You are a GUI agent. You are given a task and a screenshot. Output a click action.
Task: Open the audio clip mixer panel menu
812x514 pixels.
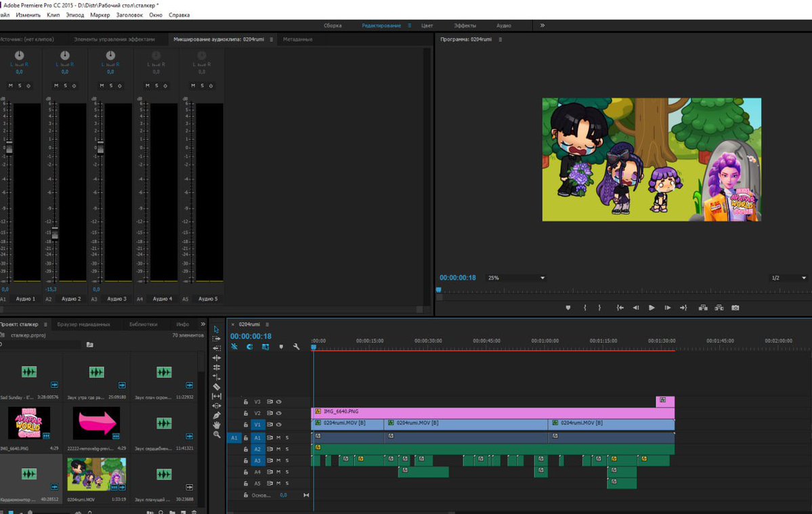[271, 39]
